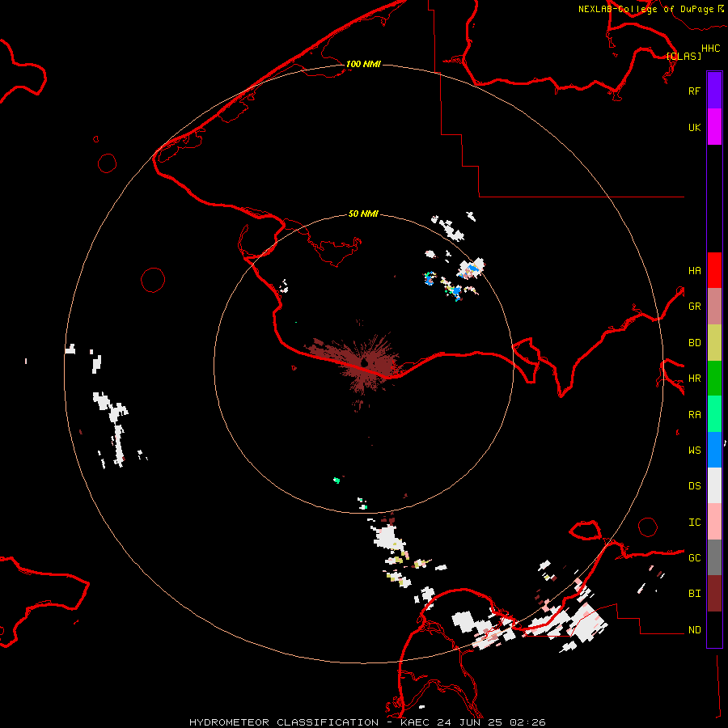
Task: Click the ND black legend swatch
Action: (x=714, y=629)
